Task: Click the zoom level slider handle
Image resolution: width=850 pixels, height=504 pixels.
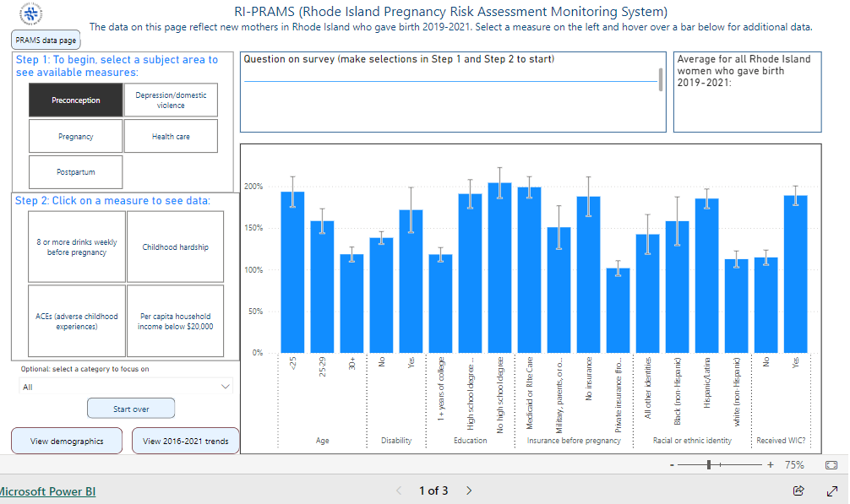Action: click(709, 464)
